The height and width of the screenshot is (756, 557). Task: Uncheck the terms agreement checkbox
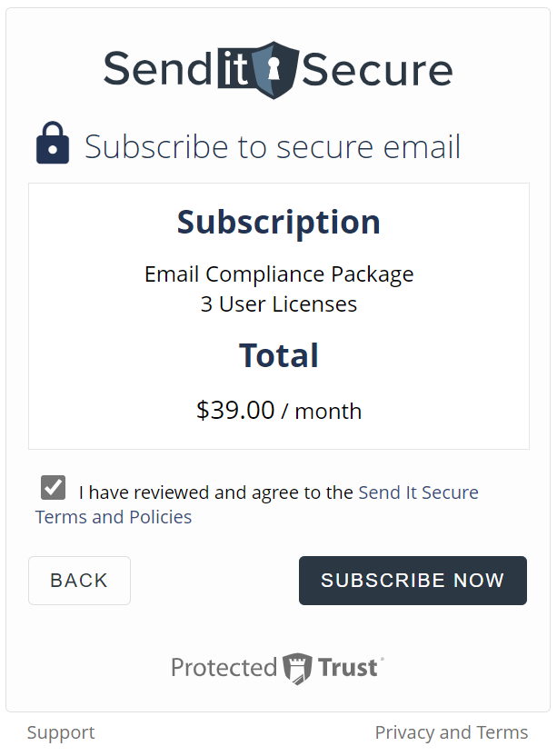click(53, 487)
